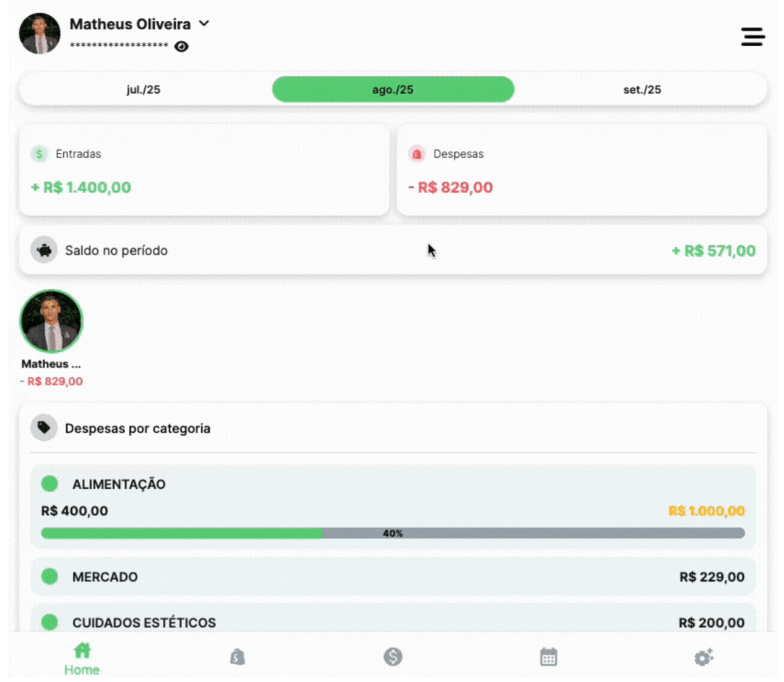Click the masked balance asterisks
This screenshot has width=784, height=682.
pos(119,45)
